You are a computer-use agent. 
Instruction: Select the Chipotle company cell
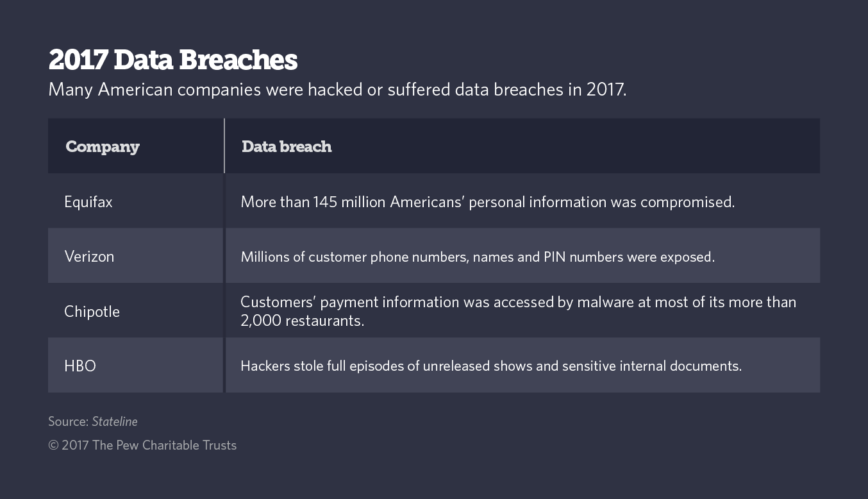coord(92,312)
